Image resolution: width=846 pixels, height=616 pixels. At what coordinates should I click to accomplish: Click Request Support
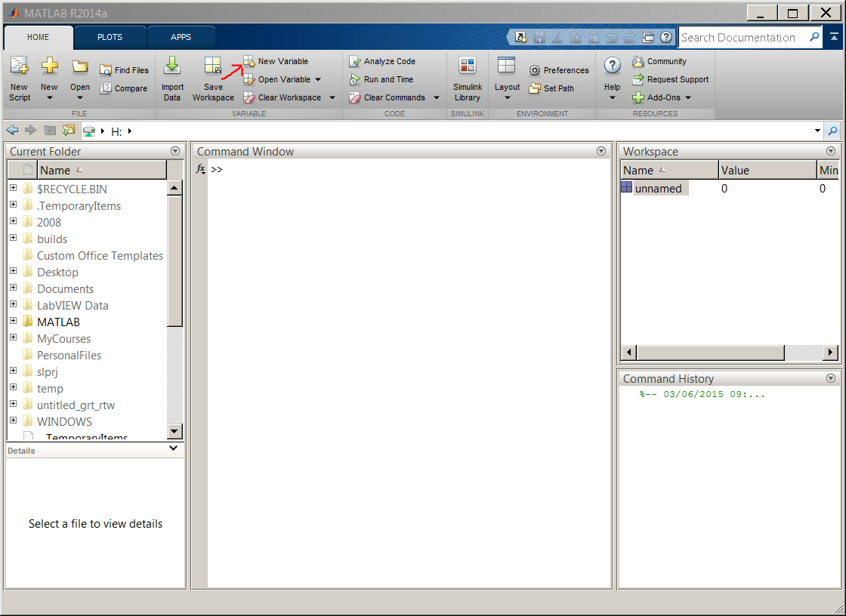(x=671, y=79)
